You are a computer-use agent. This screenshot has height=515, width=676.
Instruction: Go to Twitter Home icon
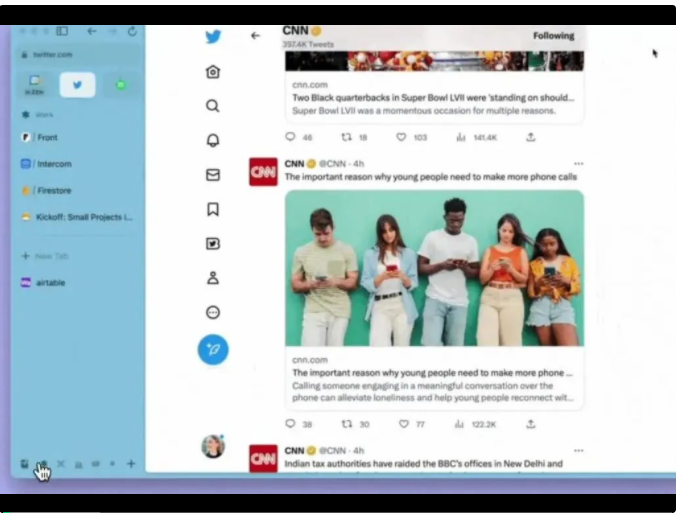point(213,72)
